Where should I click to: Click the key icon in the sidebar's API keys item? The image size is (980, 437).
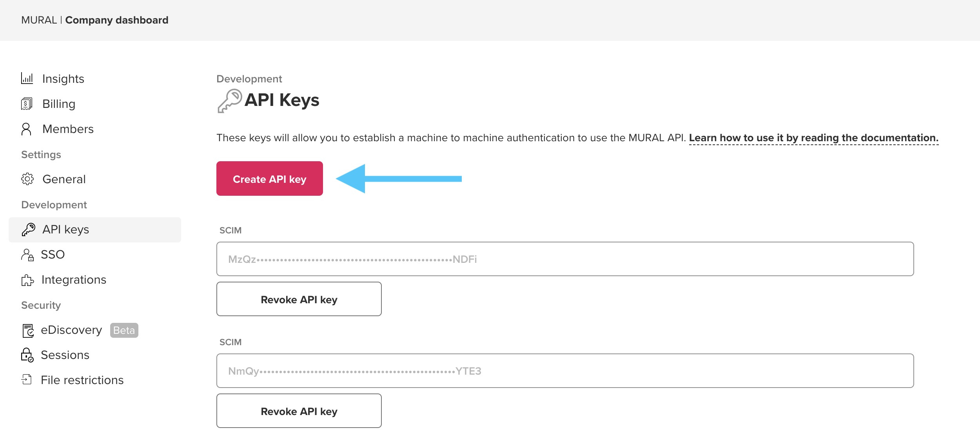[x=28, y=229]
